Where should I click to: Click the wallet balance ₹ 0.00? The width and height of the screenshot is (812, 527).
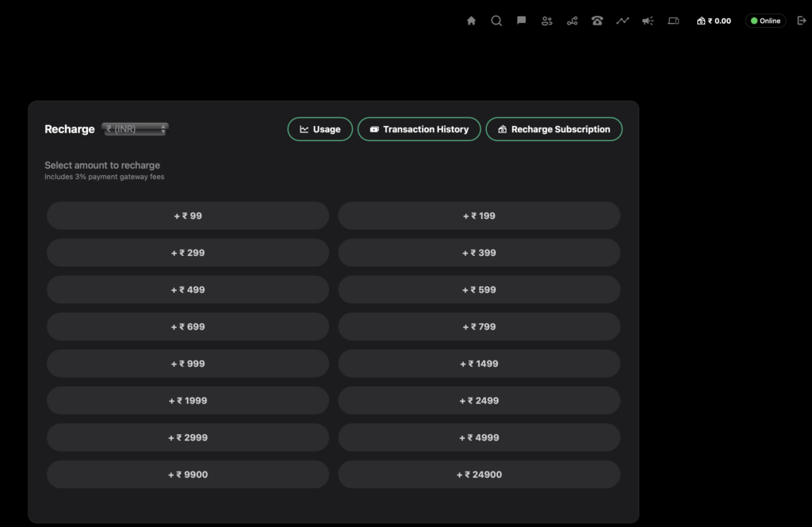[714, 21]
